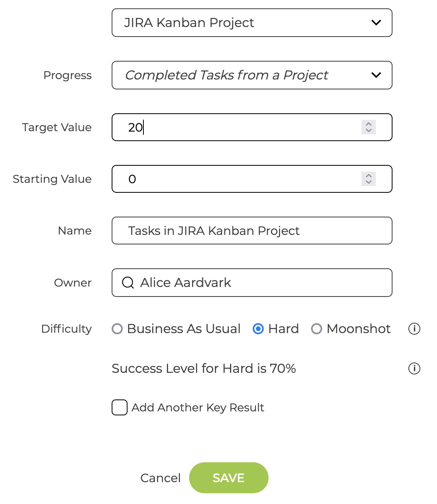Click Cancel to discard the key result
The height and width of the screenshot is (504, 437).
coord(160,478)
